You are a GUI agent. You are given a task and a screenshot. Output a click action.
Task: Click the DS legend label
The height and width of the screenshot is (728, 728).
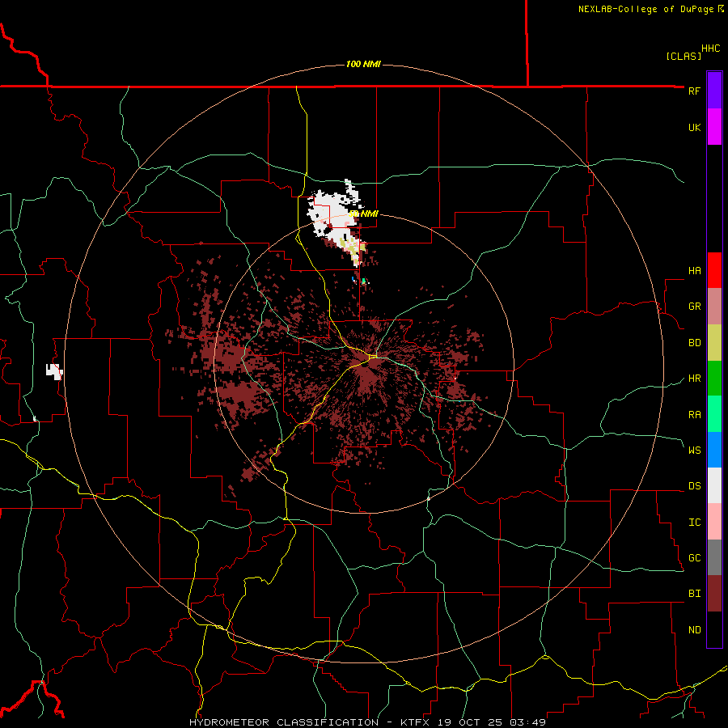(x=694, y=486)
